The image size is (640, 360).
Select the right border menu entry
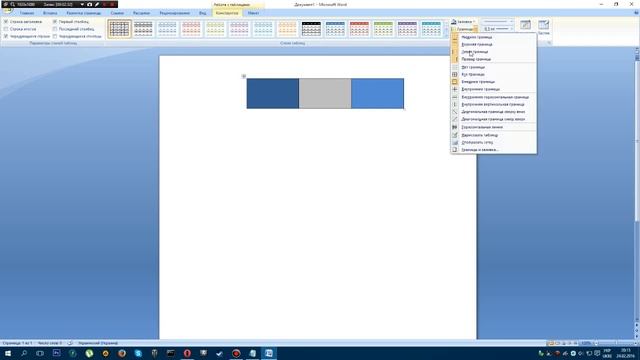point(493,59)
